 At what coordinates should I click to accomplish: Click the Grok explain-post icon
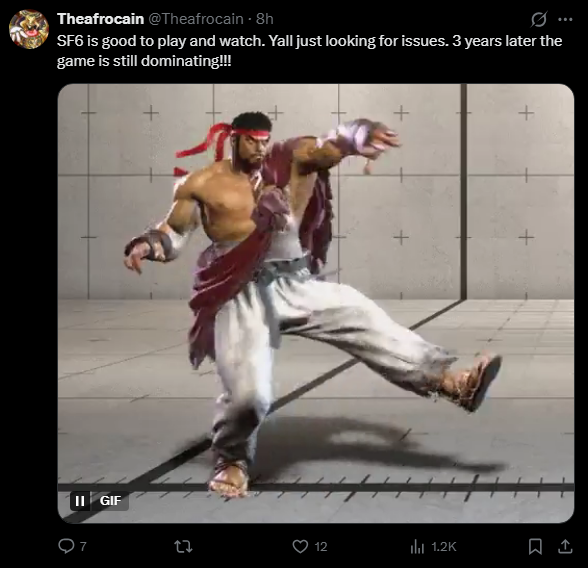tap(539, 19)
